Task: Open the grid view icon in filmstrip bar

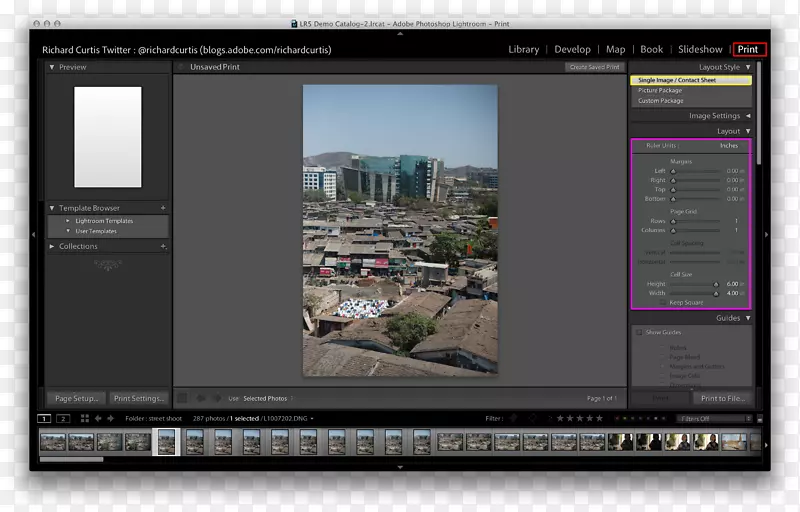Action: tap(85, 418)
